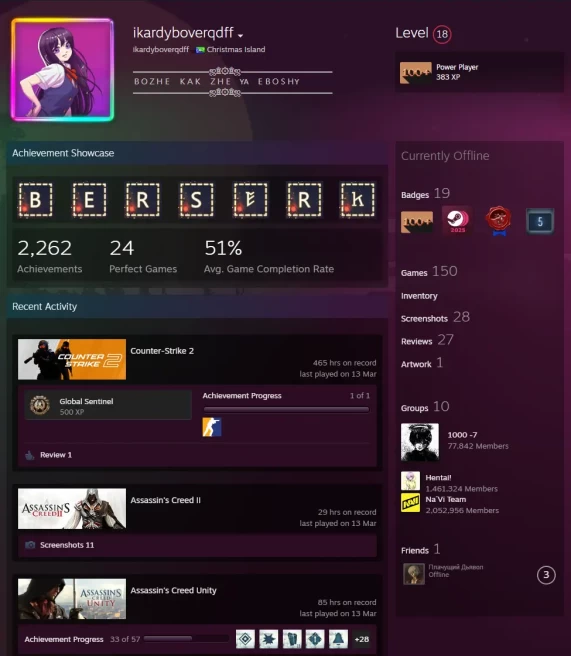Viewport: 571px width, 656px height.
Task: Click the Level 18 circle badge
Action: 442,34
